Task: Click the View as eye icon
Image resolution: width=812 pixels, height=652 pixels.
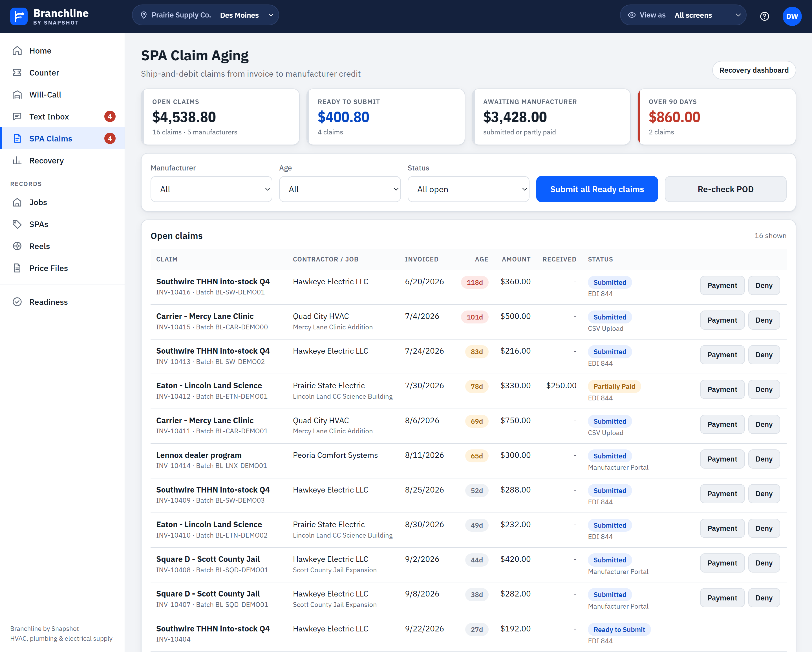Action: (x=632, y=15)
